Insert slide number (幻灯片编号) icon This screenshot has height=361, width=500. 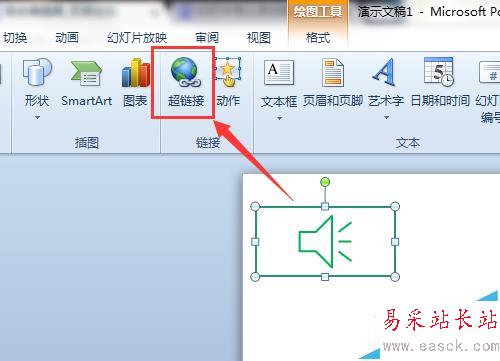pos(489,72)
